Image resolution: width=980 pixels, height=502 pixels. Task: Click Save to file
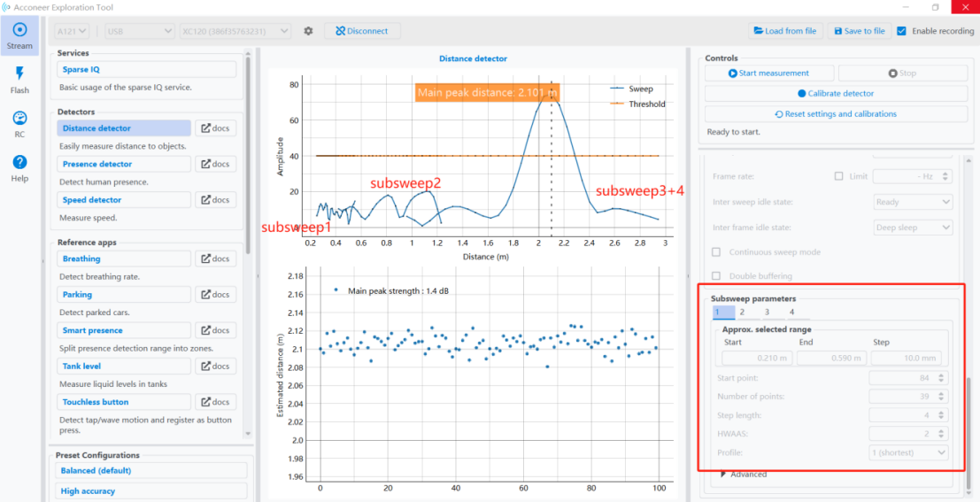[x=860, y=31]
